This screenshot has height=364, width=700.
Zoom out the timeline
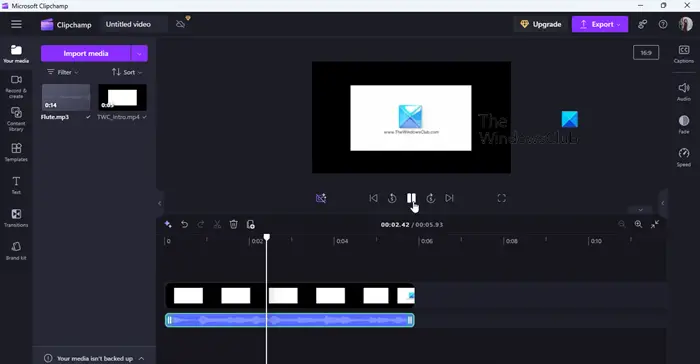[621, 224]
